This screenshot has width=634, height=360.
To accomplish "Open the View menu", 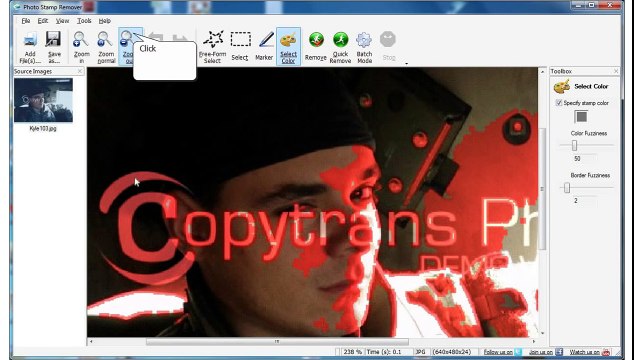I will tap(62, 21).
